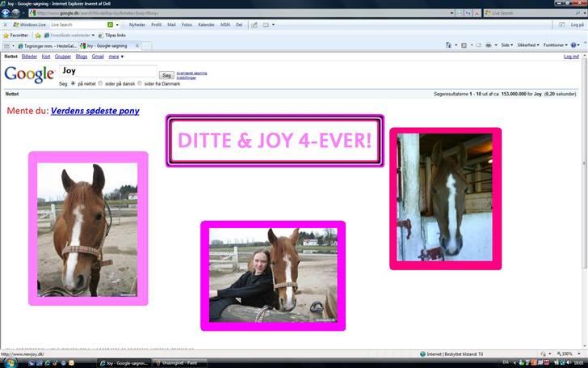Click the Google 'Søg' button

pyautogui.click(x=166, y=75)
